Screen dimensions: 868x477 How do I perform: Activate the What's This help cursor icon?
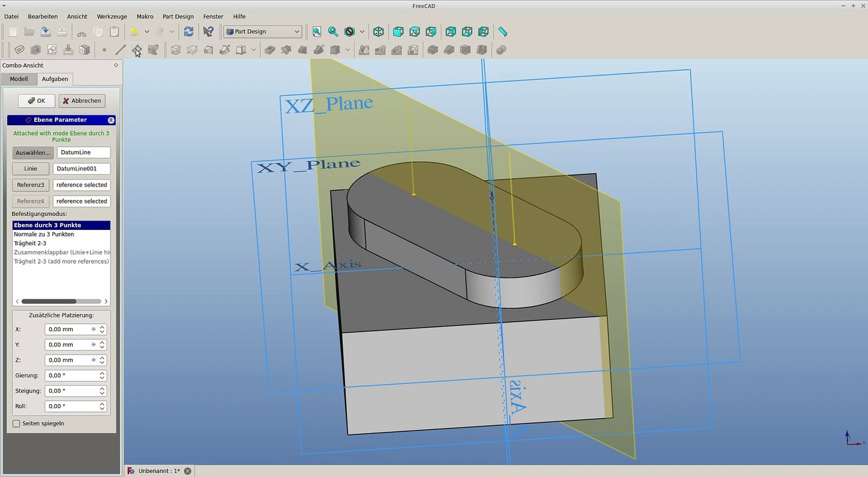(x=209, y=32)
